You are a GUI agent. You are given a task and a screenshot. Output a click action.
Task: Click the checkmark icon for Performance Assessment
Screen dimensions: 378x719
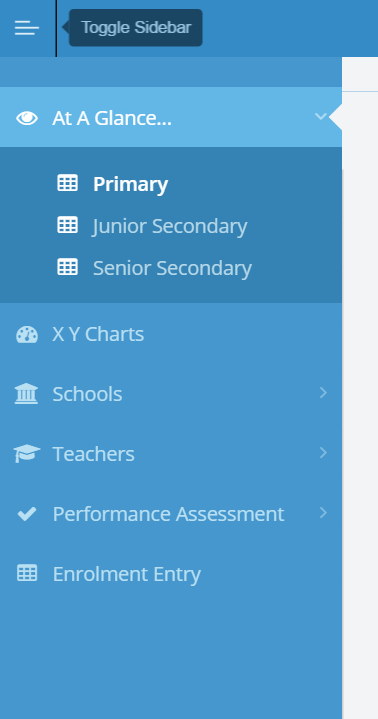(27, 514)
